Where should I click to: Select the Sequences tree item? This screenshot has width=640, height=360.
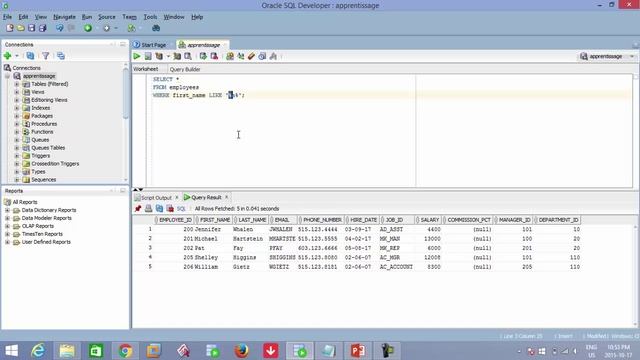(44, 180)
